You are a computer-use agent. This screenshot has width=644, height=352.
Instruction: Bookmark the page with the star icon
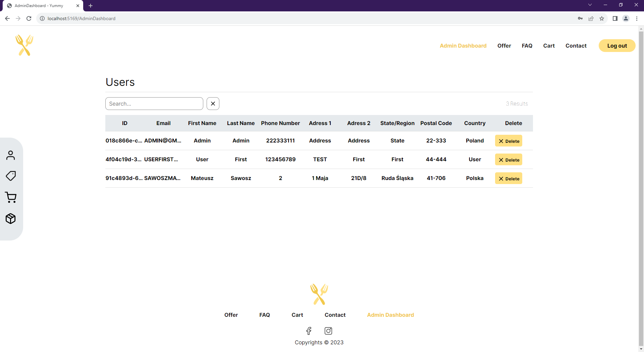pos(602,18)
